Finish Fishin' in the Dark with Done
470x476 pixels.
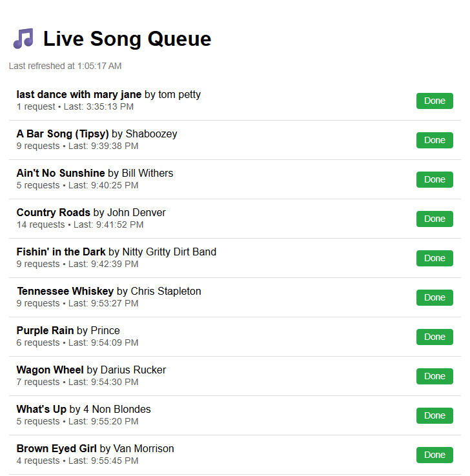(x=434, y=258)
